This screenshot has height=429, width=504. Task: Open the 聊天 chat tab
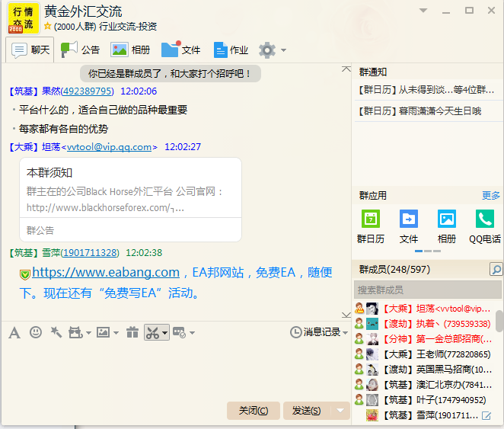[x=30, y=50]
